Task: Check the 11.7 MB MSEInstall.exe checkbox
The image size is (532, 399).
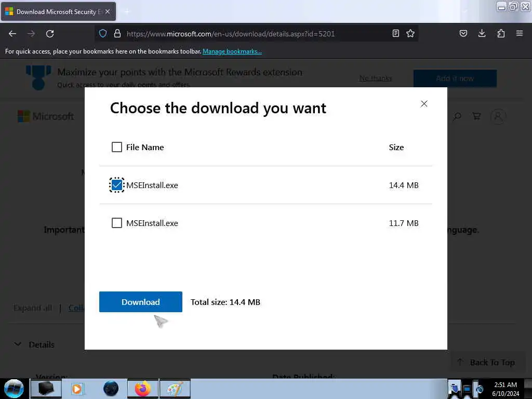Action: pos(117,223)
